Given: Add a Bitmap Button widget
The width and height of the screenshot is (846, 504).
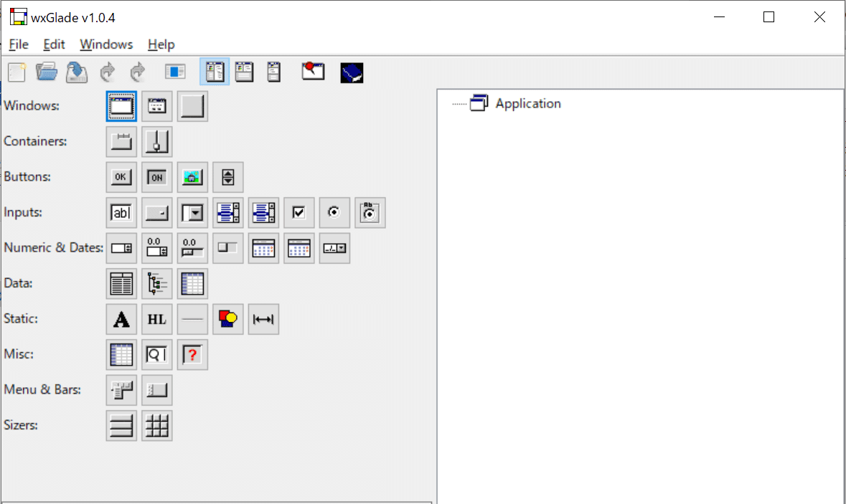Looking at the screenshot, I should point(192,177).
